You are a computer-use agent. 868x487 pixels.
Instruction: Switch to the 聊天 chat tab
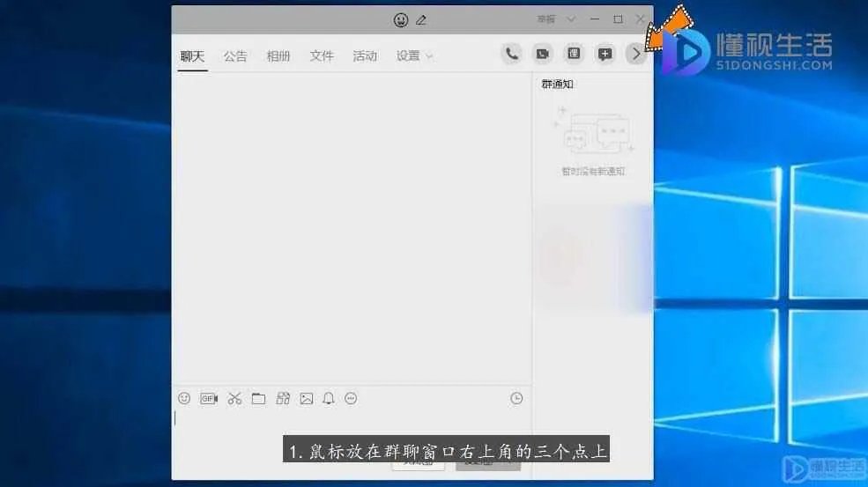coord(193,55)
